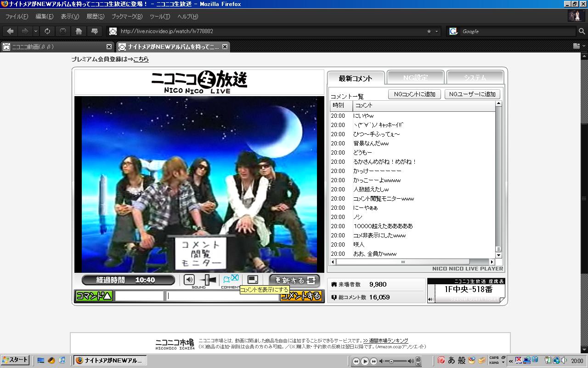
Task: Open the Windows スタート menu
Action: [x=15, y=360]
